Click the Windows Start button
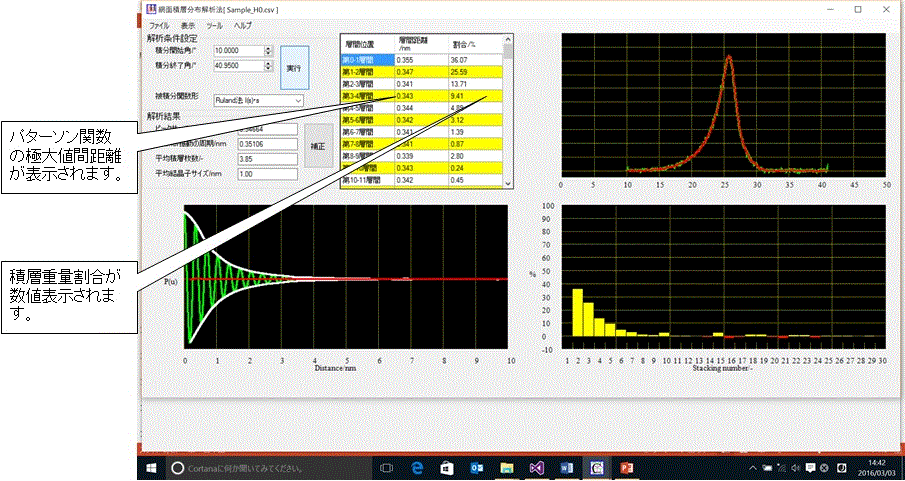905x481 pixels. pyautogui.click(x=152, y=467)
